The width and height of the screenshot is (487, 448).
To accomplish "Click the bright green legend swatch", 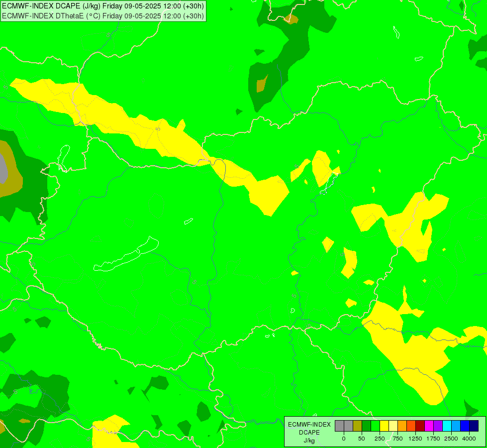I will tap(375, 426).
